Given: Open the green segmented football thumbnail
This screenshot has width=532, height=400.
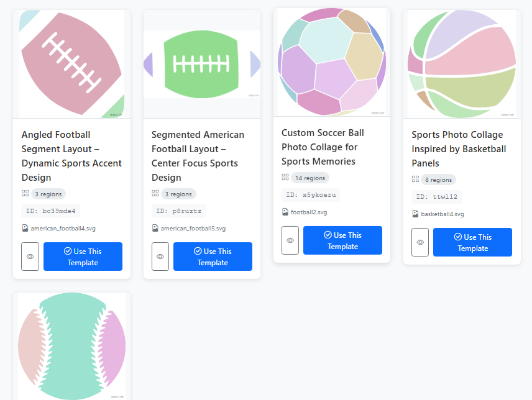Looking at the screenshot, I should [x=201, y=63].
